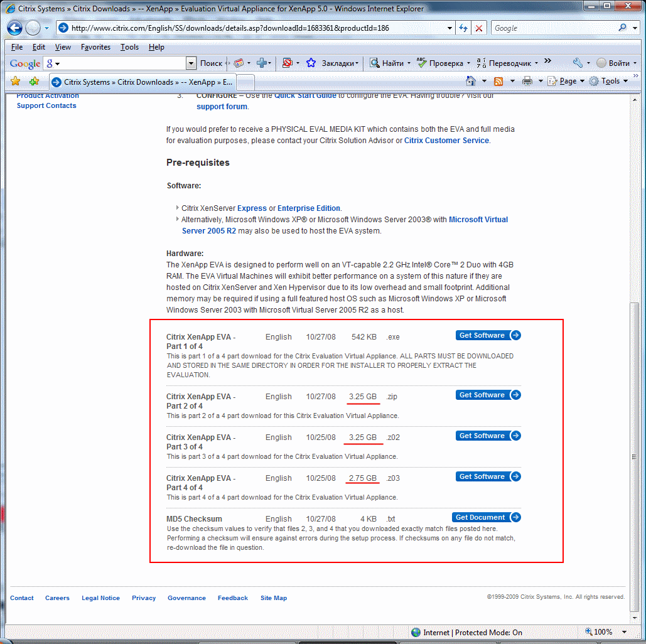
Task: Open the Google Toolbar settings wrench icon
Action: point(577,64)
